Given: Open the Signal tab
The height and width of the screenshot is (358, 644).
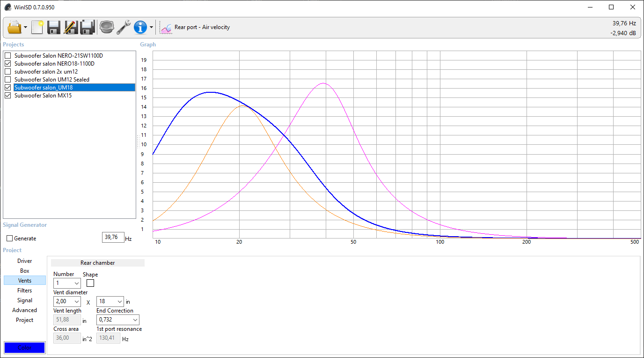Looking at the screenshot, I should point(25,300).
